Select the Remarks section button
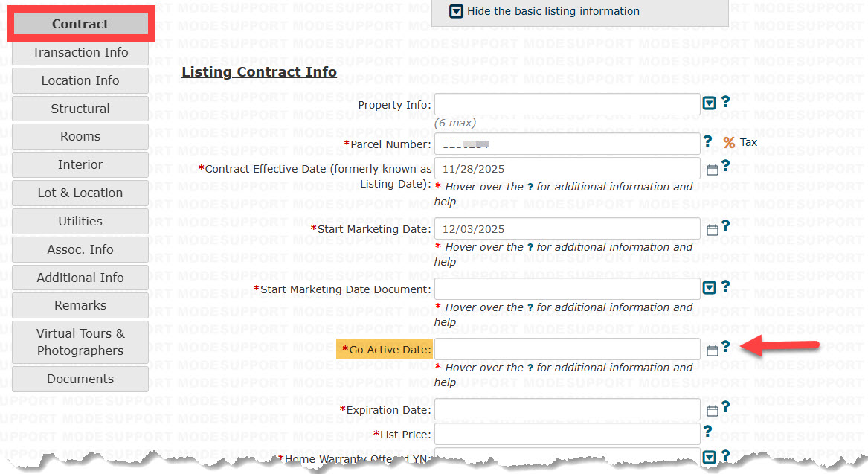 80,305
